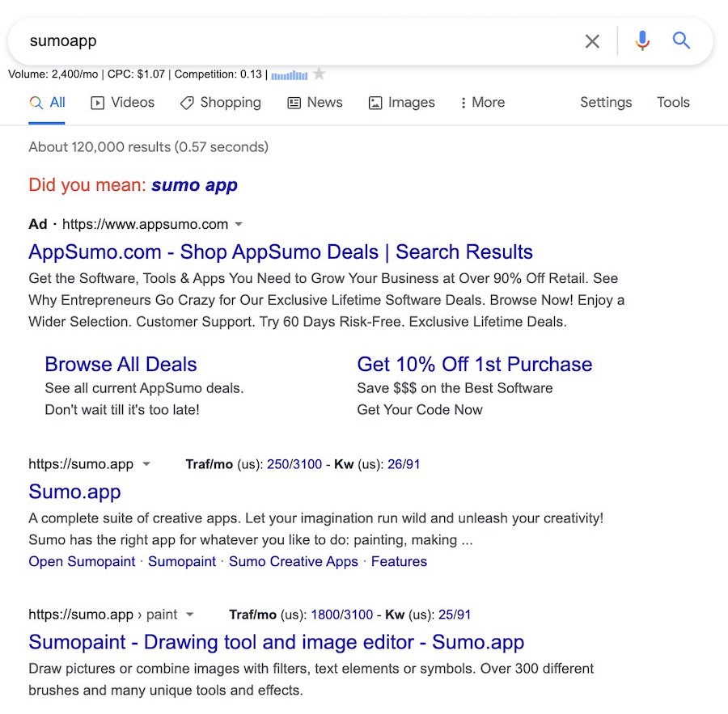Click the magnifier icon on the All tab

click(36, 103)
